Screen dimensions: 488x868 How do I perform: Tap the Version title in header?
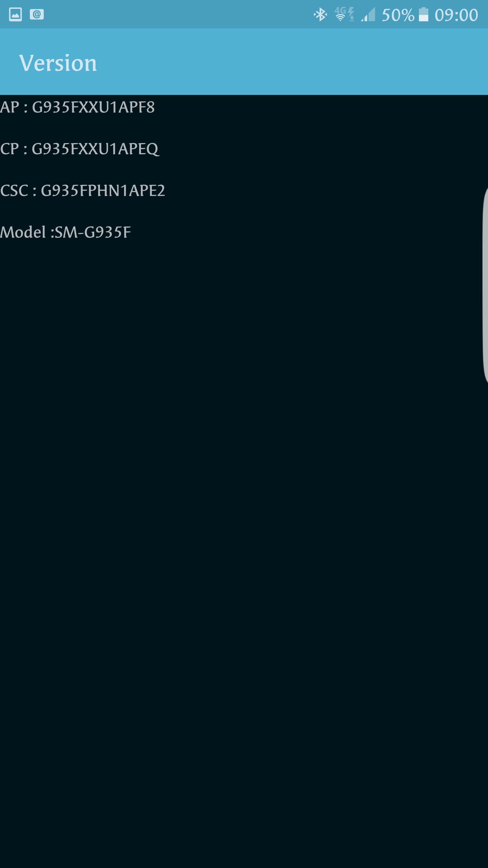58,63
